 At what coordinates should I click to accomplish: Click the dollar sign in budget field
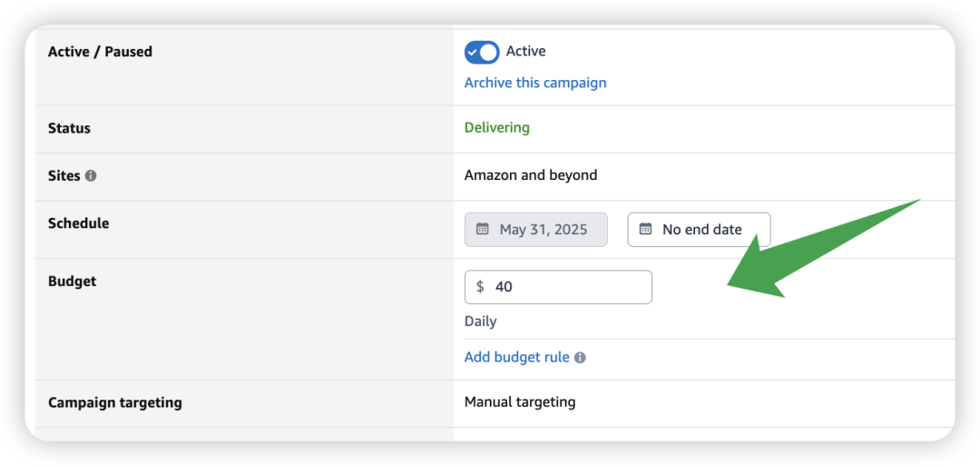click(480, 287)
